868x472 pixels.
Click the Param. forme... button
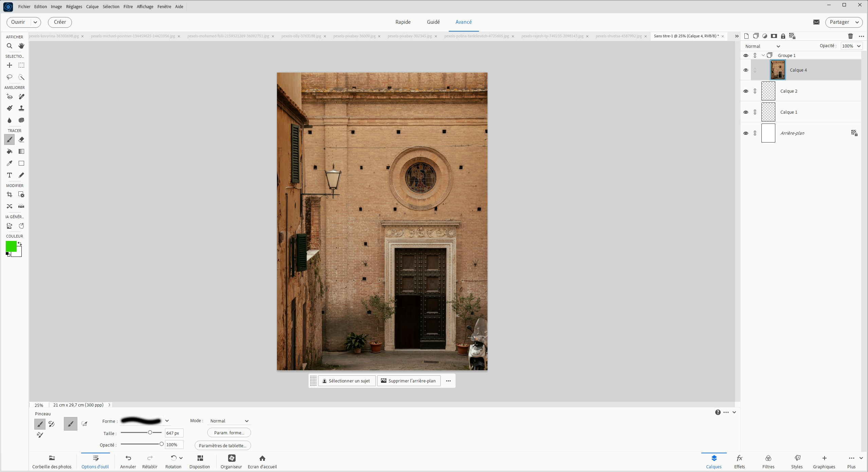[229, 433]
